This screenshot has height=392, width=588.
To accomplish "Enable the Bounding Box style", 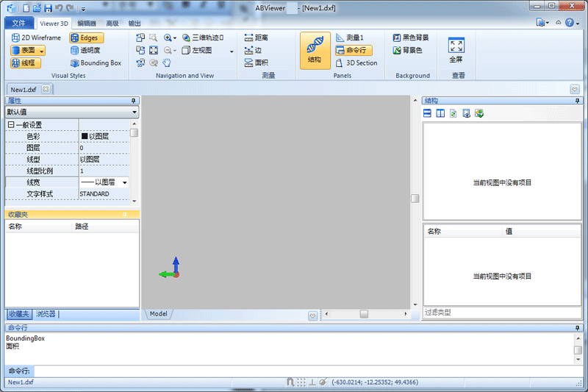I will (x=96, y=63).
